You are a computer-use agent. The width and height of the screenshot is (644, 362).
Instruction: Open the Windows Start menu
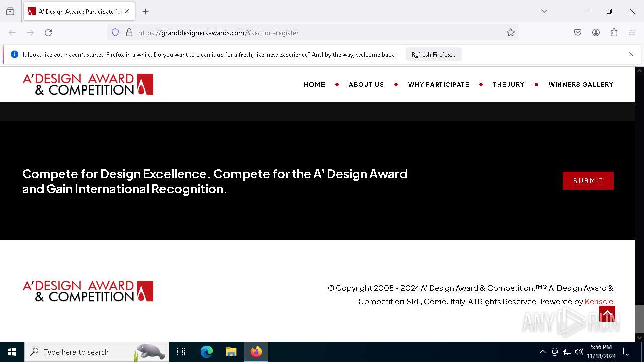tap(12, 352)
